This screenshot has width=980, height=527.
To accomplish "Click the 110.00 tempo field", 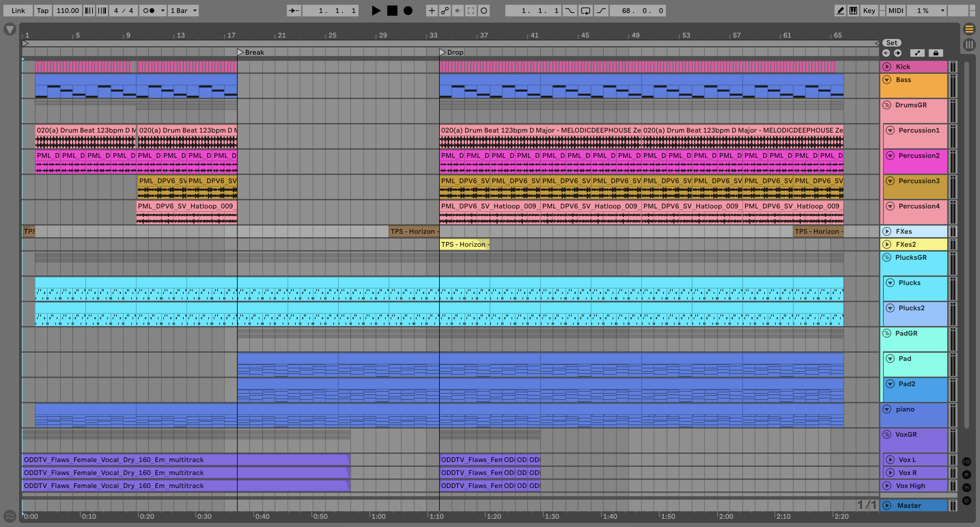I will (67, 11).
